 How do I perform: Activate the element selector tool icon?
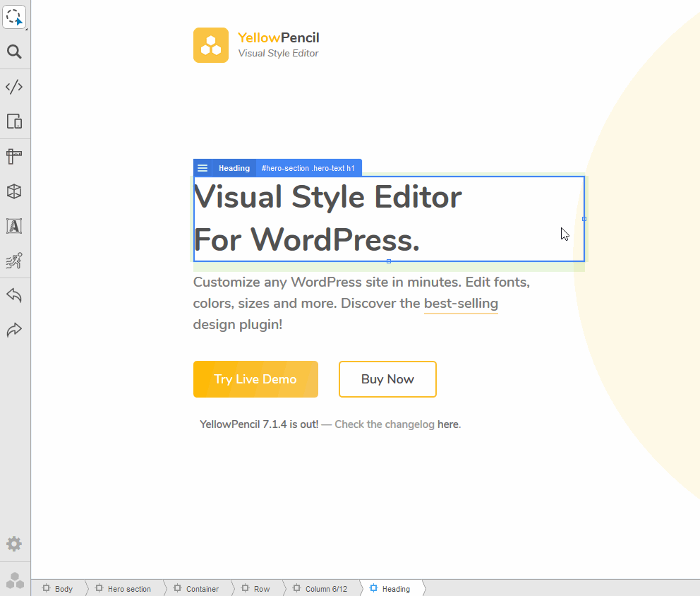(14, 17)
